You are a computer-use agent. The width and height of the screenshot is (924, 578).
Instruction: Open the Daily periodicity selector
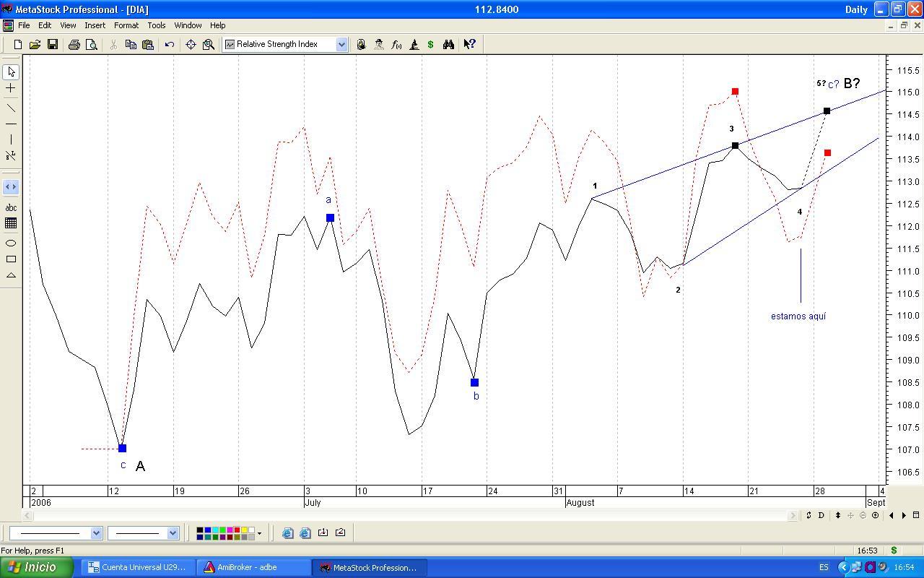(856, 9)
